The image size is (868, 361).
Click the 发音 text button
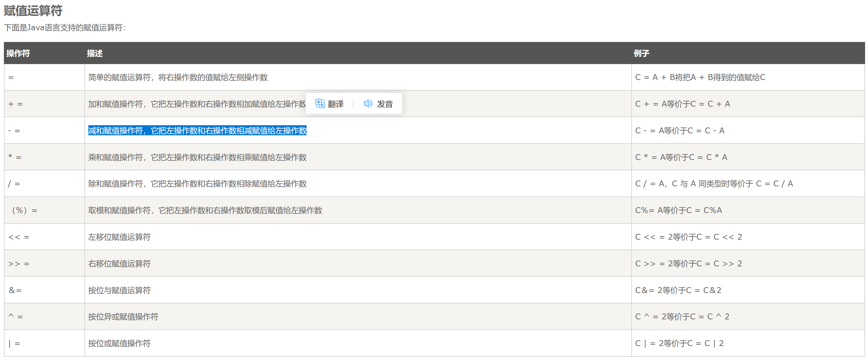(385, 104)
